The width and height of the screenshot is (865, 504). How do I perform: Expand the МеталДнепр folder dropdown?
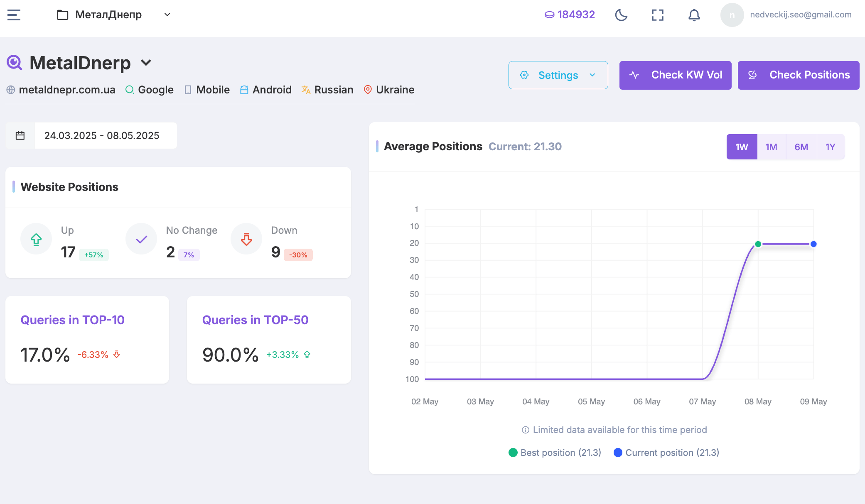167,15
